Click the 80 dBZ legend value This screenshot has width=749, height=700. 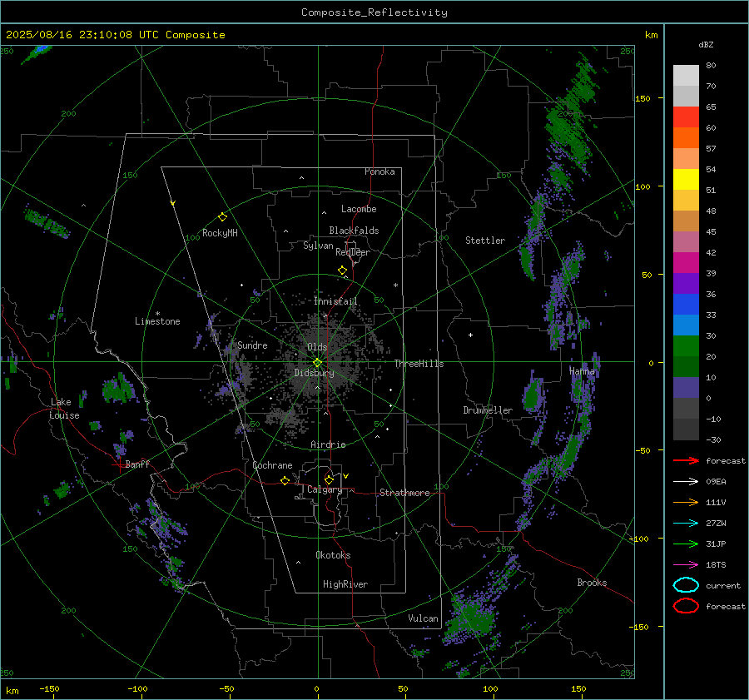click(711, 66)
